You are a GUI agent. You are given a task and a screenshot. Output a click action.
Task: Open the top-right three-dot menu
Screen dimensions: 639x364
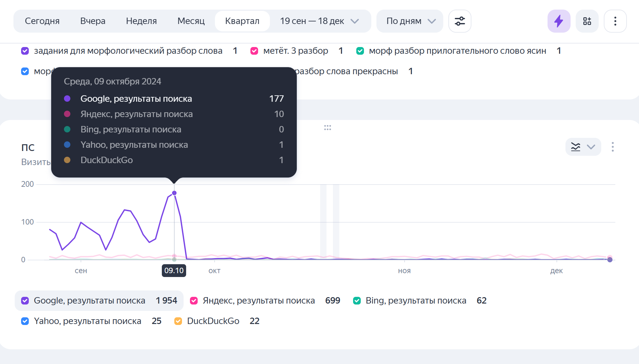[615, 21]
